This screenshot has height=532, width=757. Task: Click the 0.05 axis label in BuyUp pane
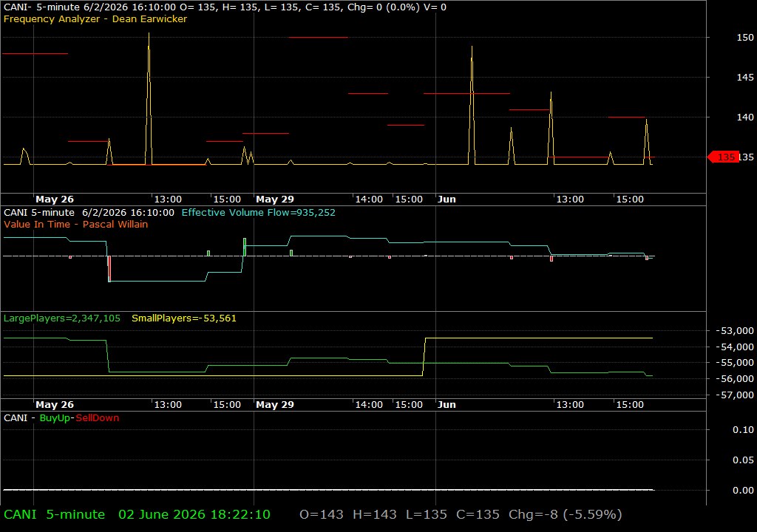tap(743, 460)
